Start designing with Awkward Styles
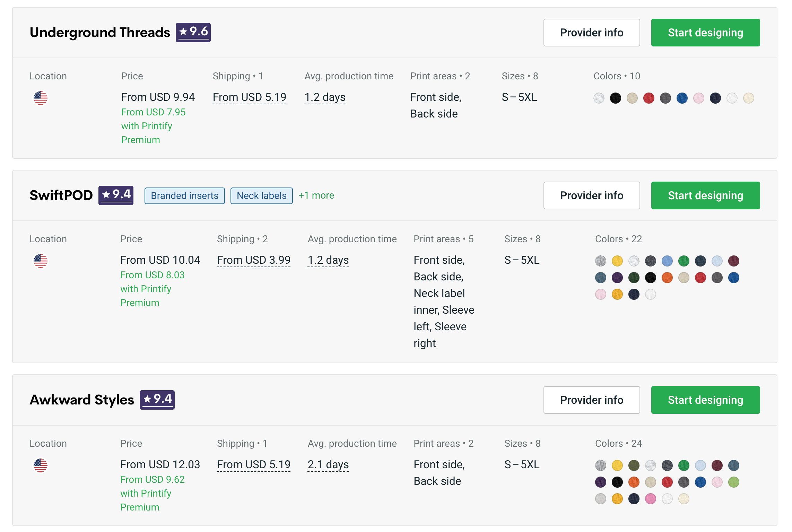This screenshot has height=532, width=792. pyautogui.click(x=705, y=400)
